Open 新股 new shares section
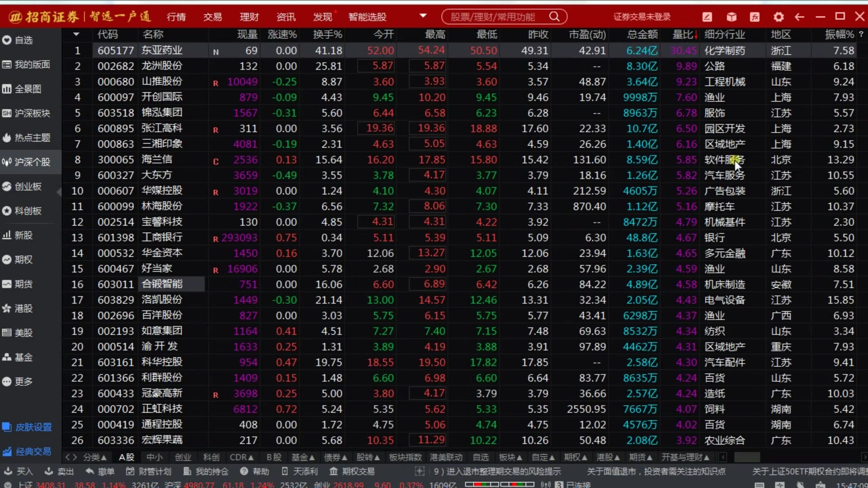868x488 pixels. coord(18,235)
